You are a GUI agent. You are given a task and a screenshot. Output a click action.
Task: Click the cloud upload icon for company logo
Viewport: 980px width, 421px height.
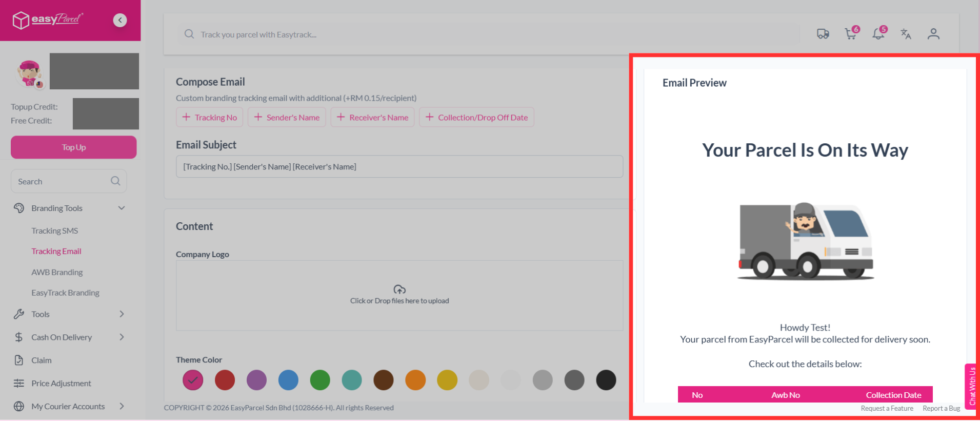point(399,290)
